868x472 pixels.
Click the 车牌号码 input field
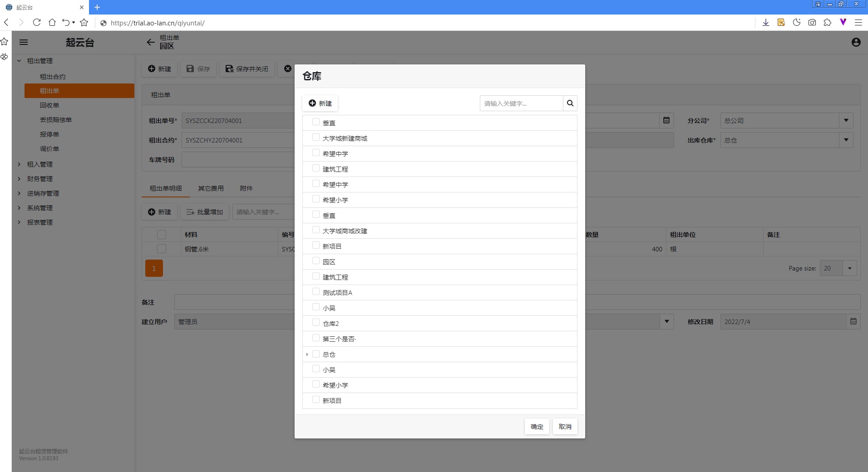tap(238, 159)
